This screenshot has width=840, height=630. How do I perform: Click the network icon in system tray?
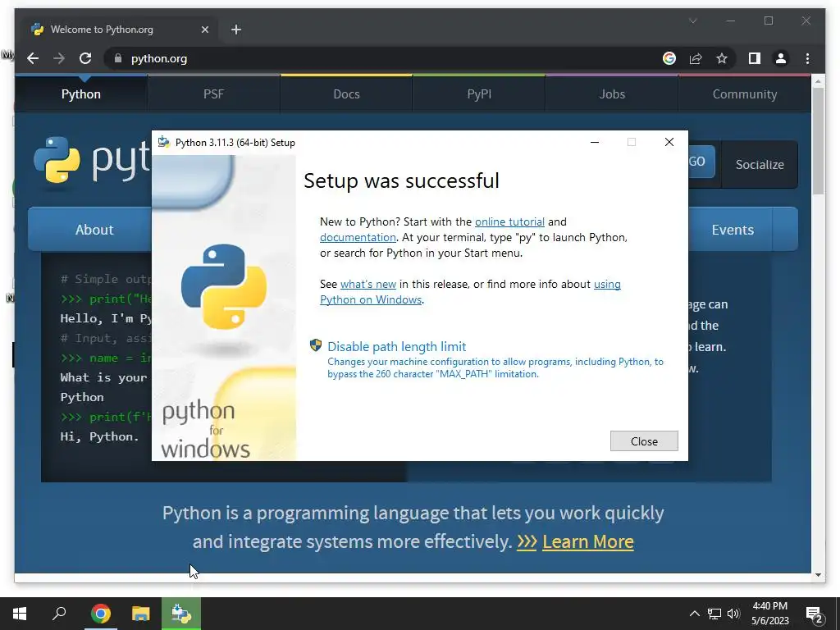(714, 614)
